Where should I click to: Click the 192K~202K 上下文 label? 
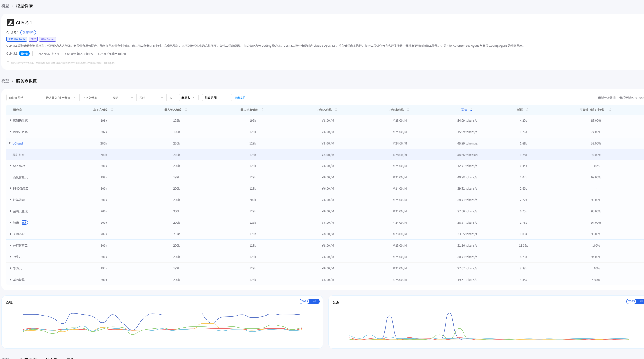tap(47, 54)
